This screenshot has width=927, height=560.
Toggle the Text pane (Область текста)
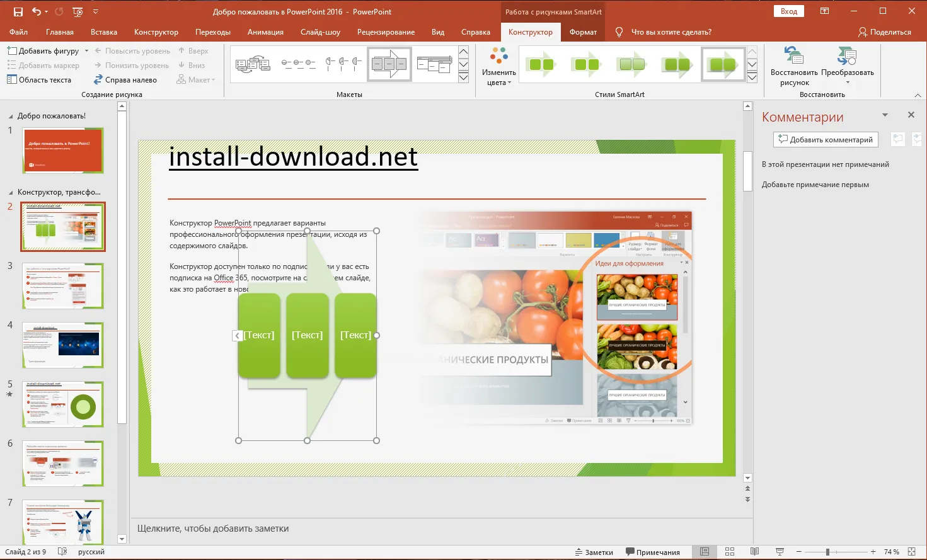pos(39,80)
